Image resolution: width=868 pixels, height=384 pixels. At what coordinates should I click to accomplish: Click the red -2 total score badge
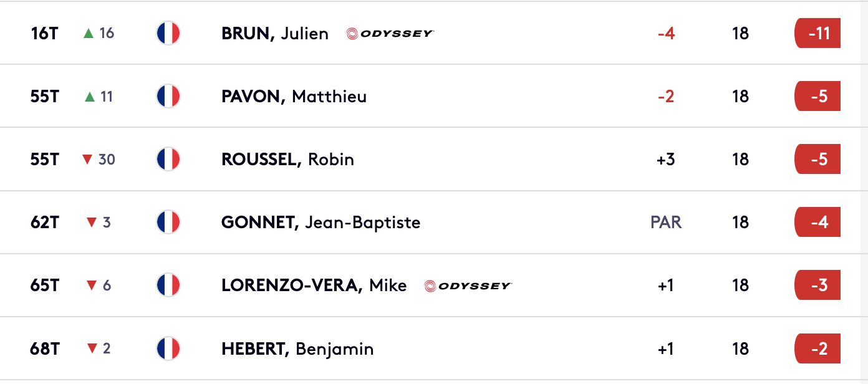click(x=817, y=348)
